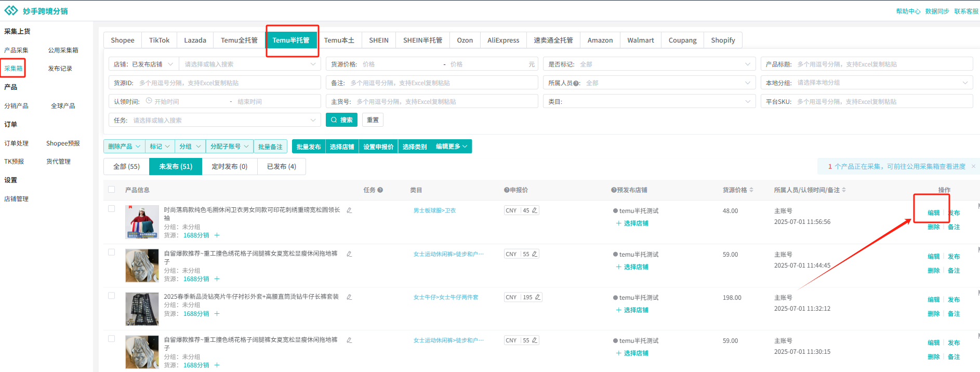Viewport: 980px width, 372px height.
Task: Select checkbox for 2025春季新品烫钻 product row
Action: (111, 296)
